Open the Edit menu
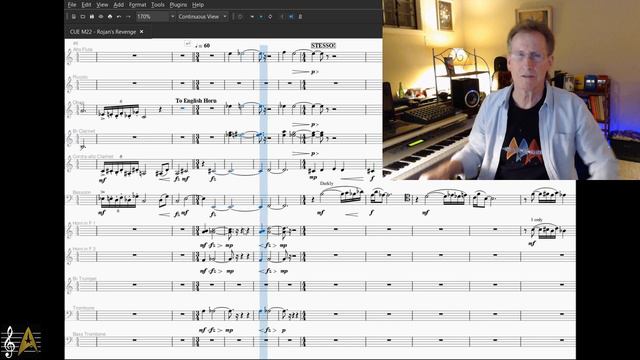 (86, 5)
